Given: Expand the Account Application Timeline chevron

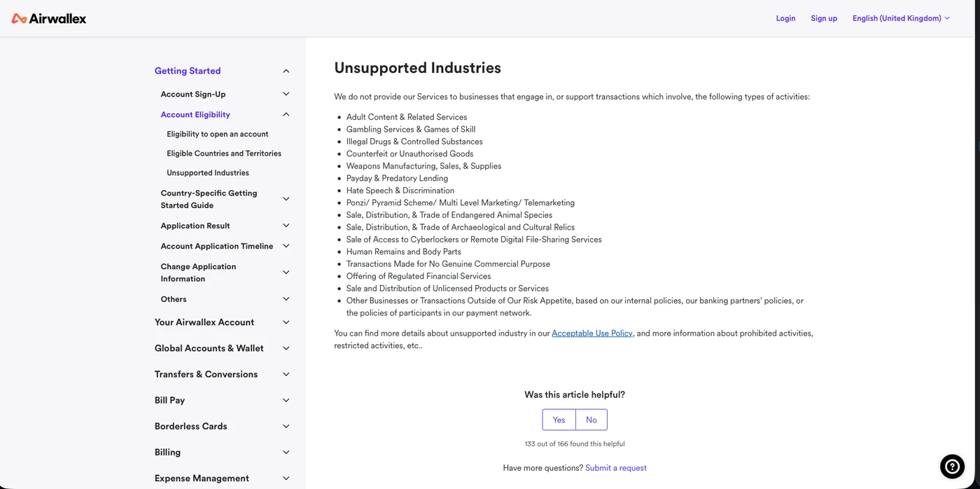Looking at the screenshot, I should 286,246.
